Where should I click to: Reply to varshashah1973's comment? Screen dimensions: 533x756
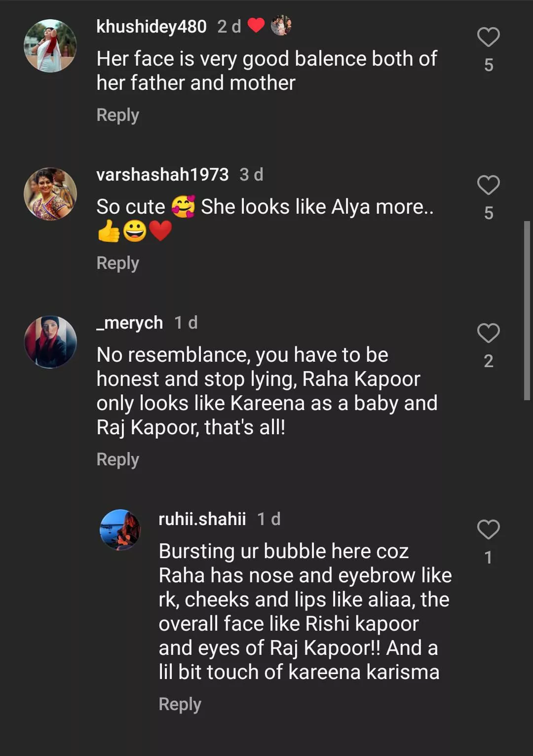(117, 263)
